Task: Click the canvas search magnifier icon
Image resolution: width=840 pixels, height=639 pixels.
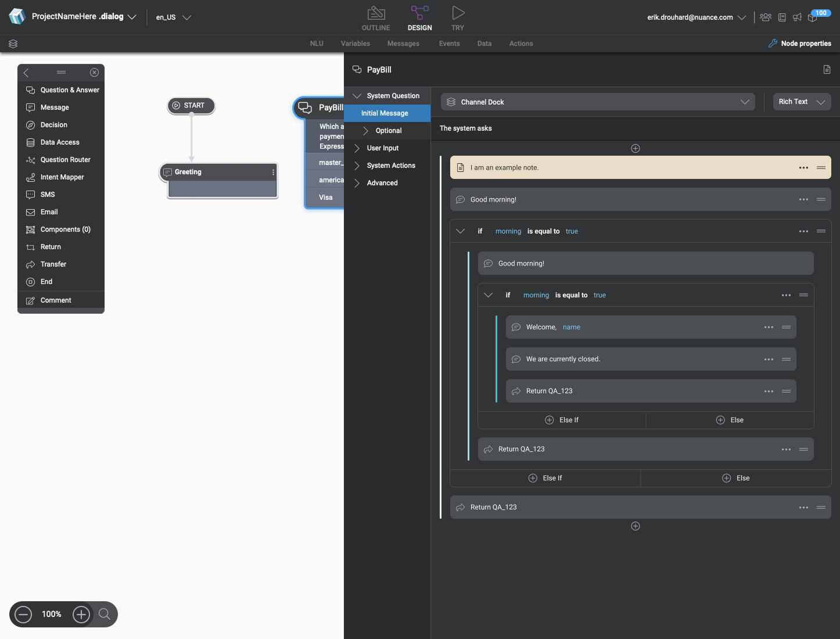Action: coord(105,614)
